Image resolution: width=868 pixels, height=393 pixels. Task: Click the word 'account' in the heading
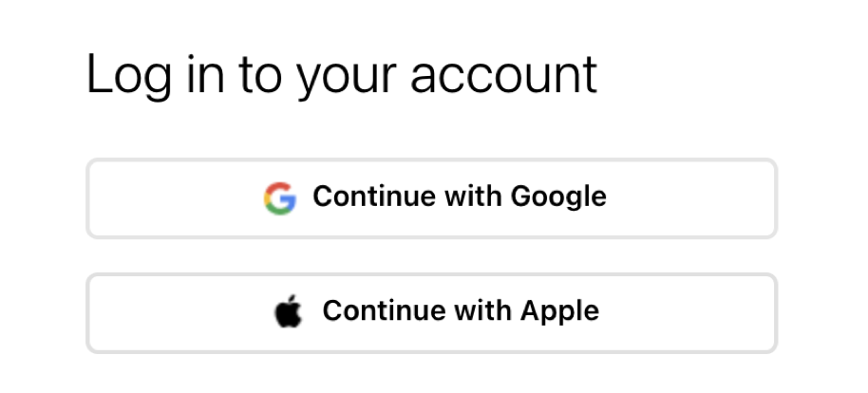point(503,76)
